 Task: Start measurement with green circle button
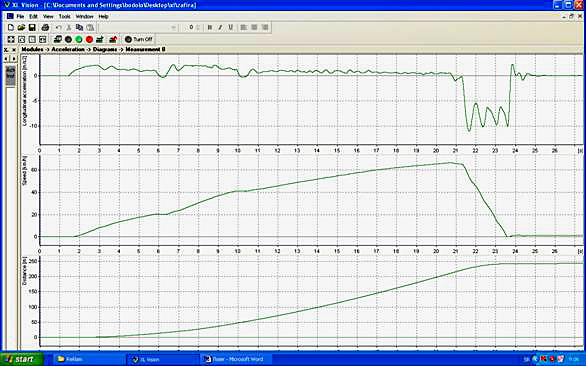coord(79,39)
